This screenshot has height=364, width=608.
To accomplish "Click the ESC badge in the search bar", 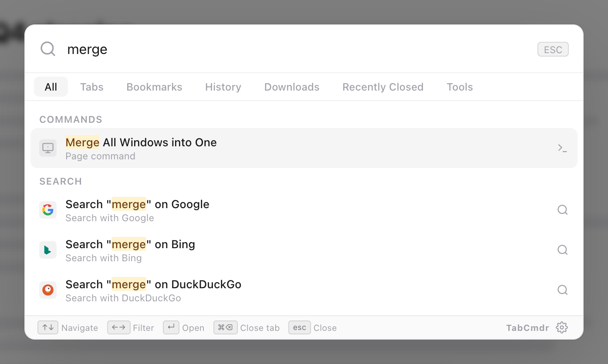I will [x=553, y=50].
